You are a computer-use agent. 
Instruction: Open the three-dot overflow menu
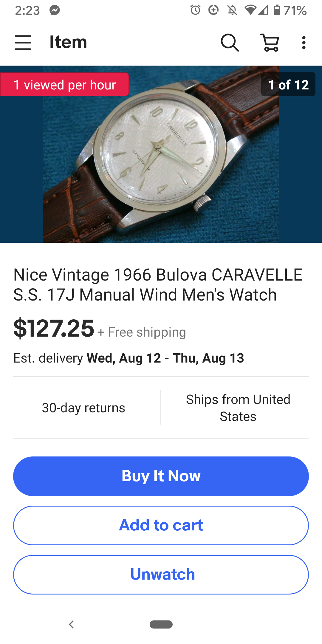(x=304, y=43)
